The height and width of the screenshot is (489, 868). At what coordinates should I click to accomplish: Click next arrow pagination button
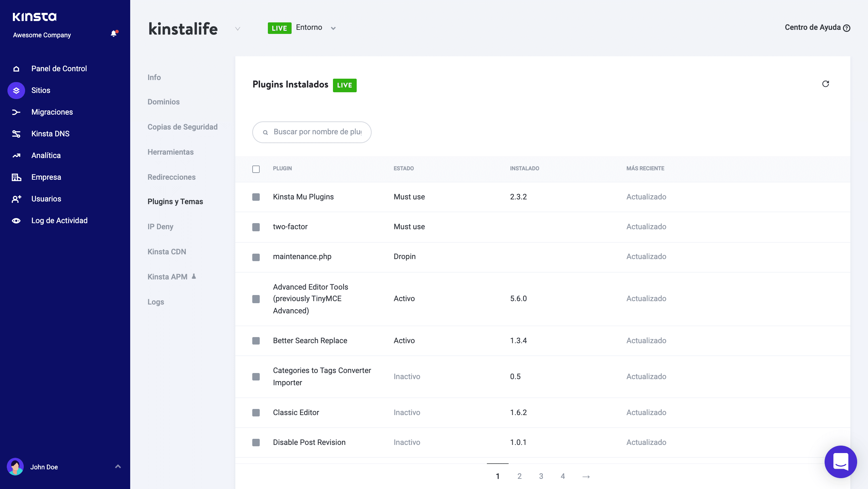pos(586,475)
